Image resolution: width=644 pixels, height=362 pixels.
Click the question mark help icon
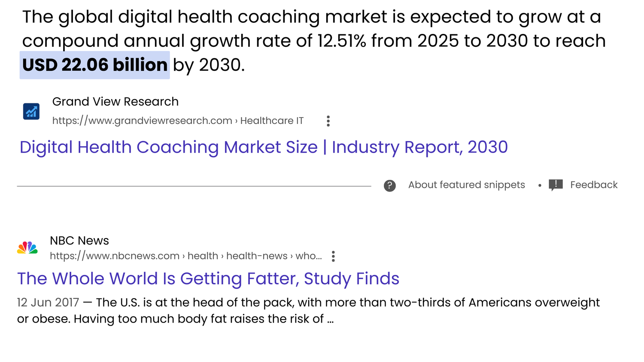[x=389, y=186]
